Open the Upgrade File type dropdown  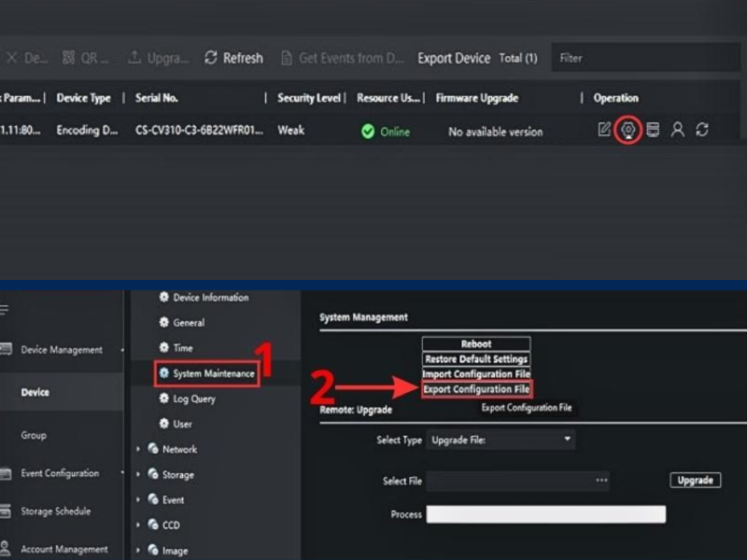tap(501, 440)
